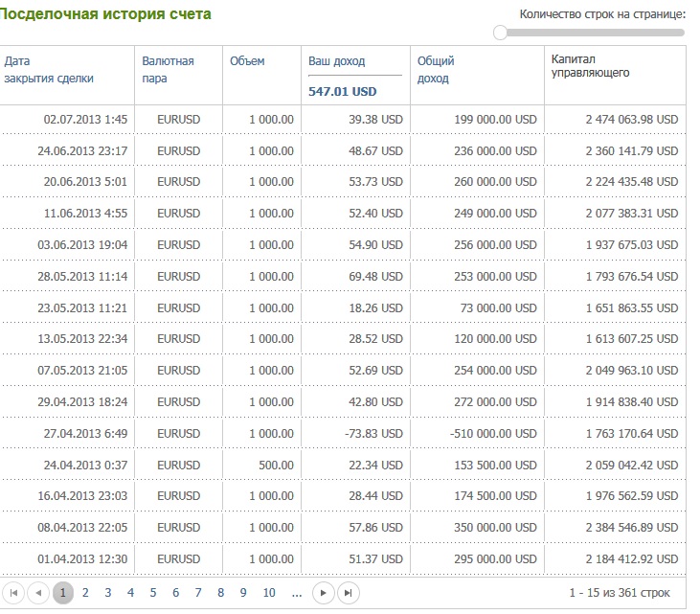
Task: Go to page 7 in pagination
Action: (x=198, y=593)
